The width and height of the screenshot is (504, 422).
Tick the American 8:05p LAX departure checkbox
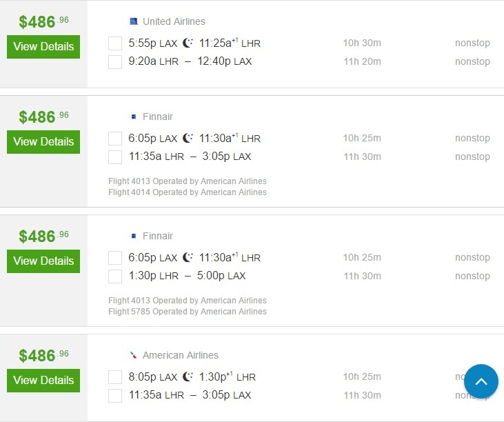pyautogui.click(x=115, y=377)
